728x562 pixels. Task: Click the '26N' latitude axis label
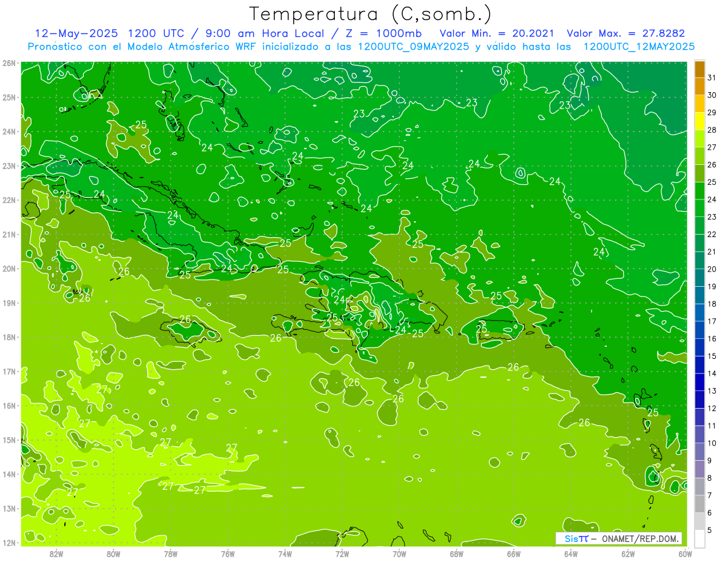[9, 63]
